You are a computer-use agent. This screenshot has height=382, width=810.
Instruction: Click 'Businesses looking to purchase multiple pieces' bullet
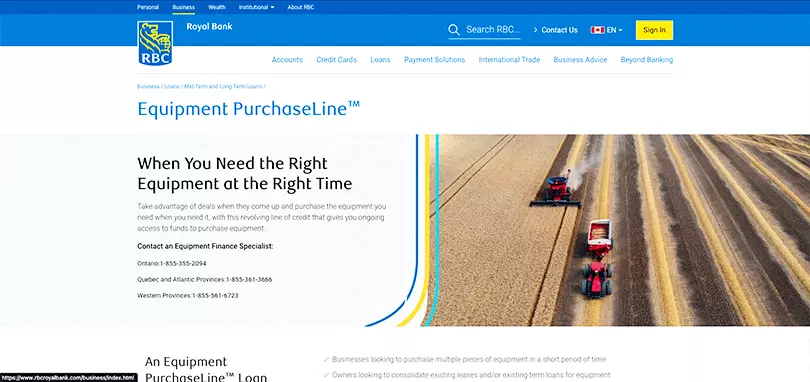pyautogui.click(x=469, y=359)
